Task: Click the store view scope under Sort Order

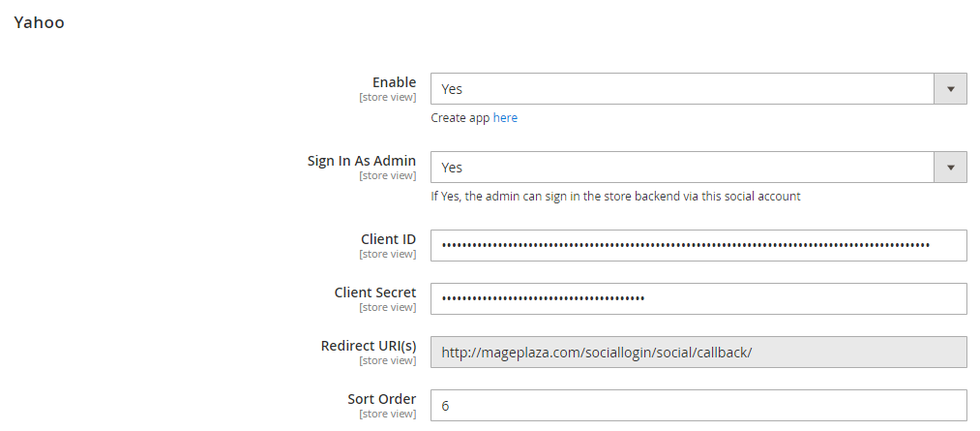Action: (x=387, y=415)
